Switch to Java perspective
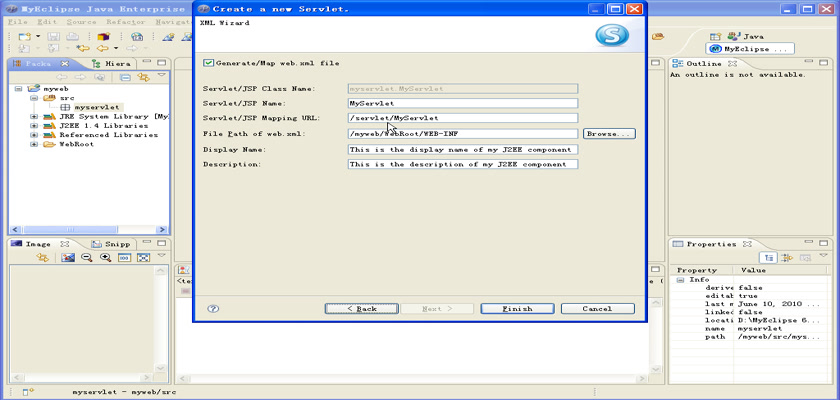Viewport: 840px width, 400px height. pos(745,36)
